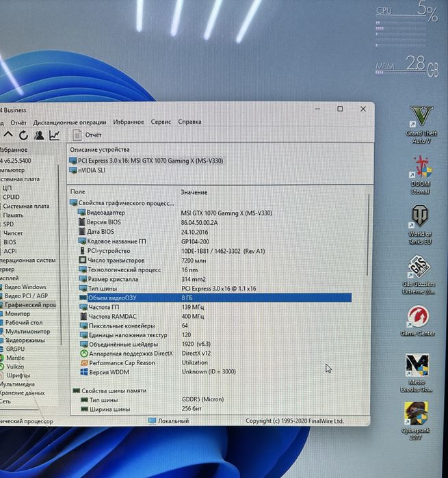
Task: Select Vulkan tree item
Action: [12, 367]
